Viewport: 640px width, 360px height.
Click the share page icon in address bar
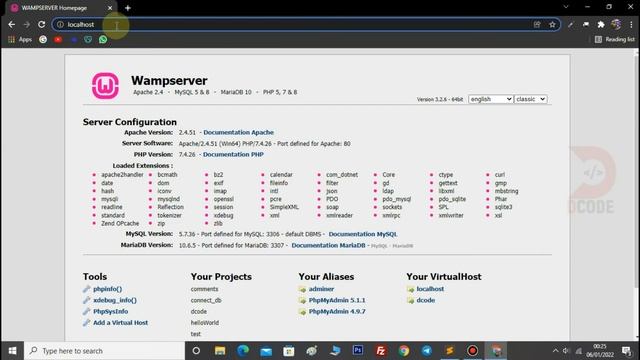coord(537,24)
